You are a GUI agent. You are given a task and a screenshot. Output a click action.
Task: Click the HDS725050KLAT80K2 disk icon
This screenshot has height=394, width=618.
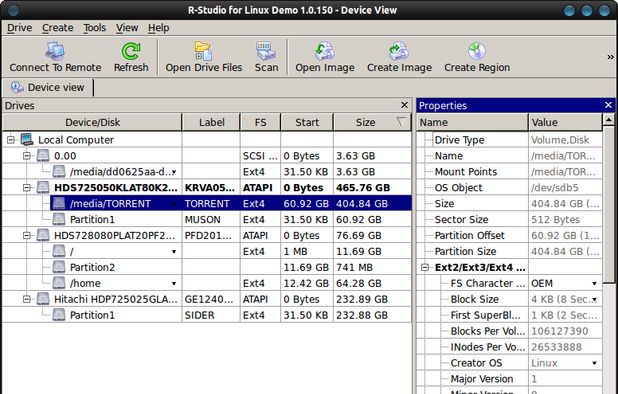(x=43, y=188)
